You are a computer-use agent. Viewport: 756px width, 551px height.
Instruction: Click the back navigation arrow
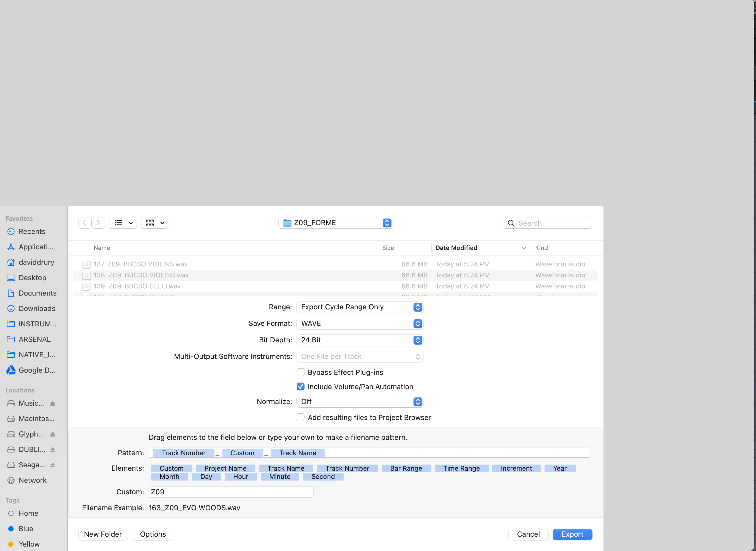pos(85,223)
